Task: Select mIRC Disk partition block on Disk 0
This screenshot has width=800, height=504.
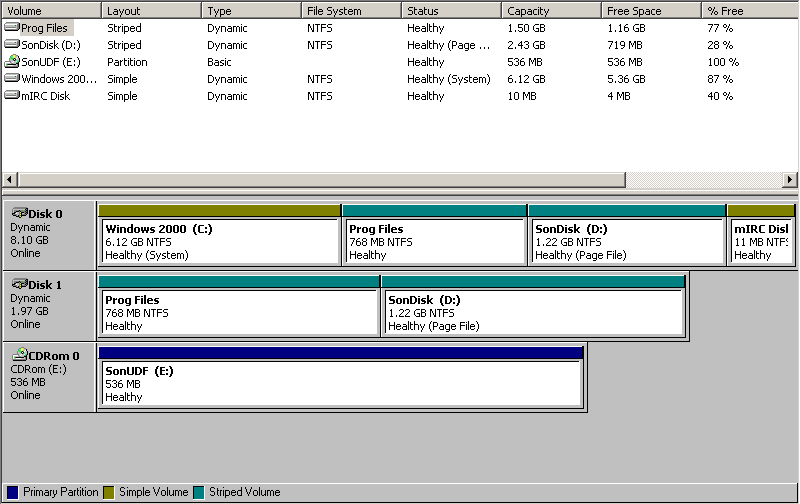Action: coord(761,241)
